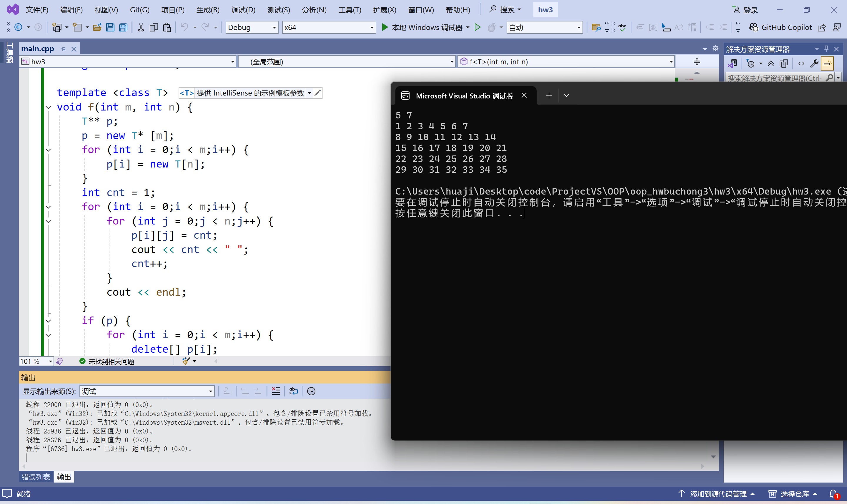Toggle preview selected items in Solution Explorer
847x504 pixels.
[x=827, y=63]
